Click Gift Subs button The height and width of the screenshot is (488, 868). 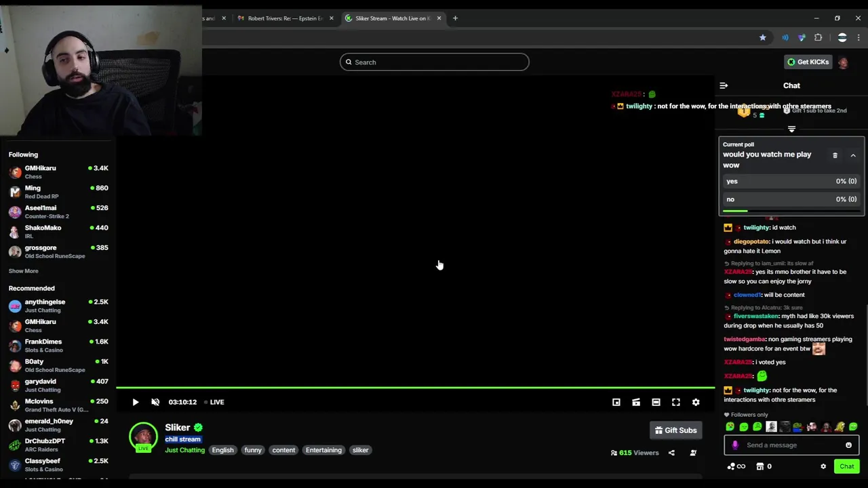tap(676, 430)
